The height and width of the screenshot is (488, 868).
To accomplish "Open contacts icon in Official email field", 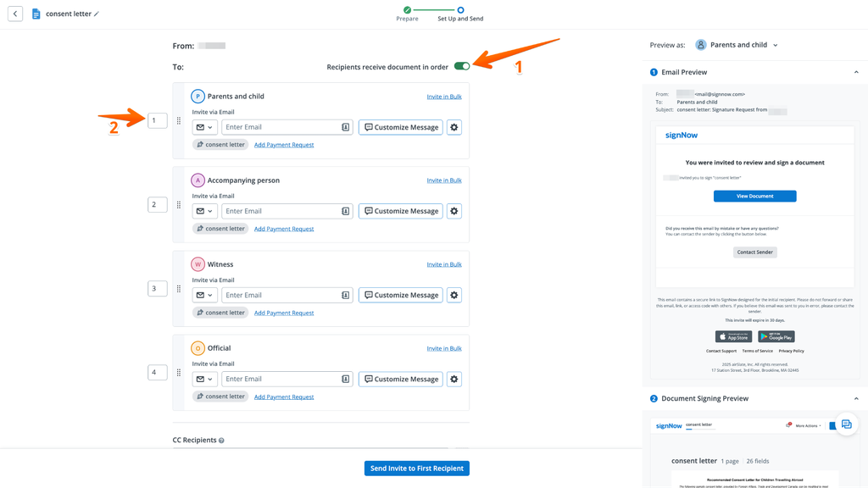I will (346, 379).
